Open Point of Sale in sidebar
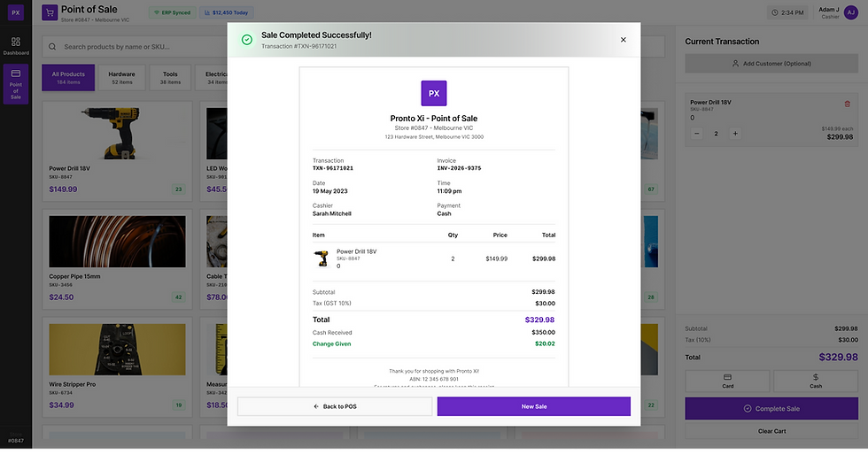The height and width of the screenshot is (455, 868). tap(16, 84)
